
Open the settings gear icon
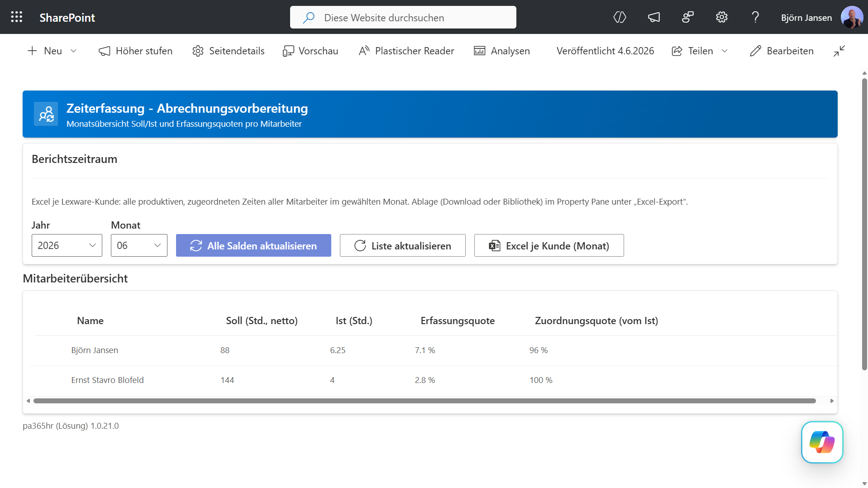click(x=721, y=17)
